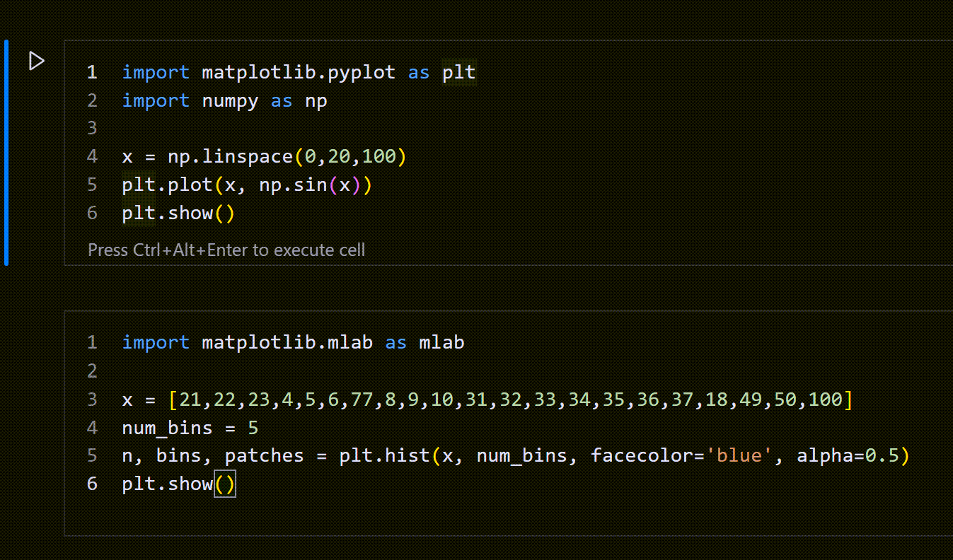Click line number 6 in second cell
Viewport: 953px width, 560px height.
92,484
